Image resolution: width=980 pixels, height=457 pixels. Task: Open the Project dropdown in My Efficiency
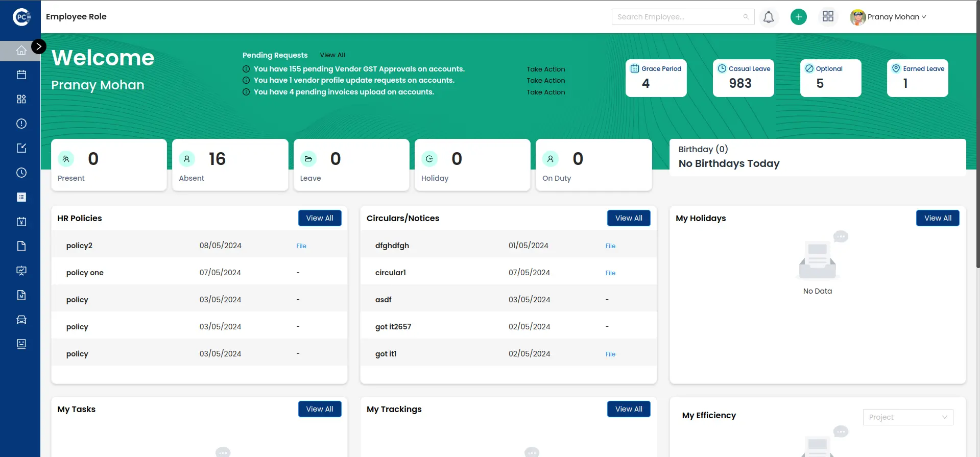(907, 417)
